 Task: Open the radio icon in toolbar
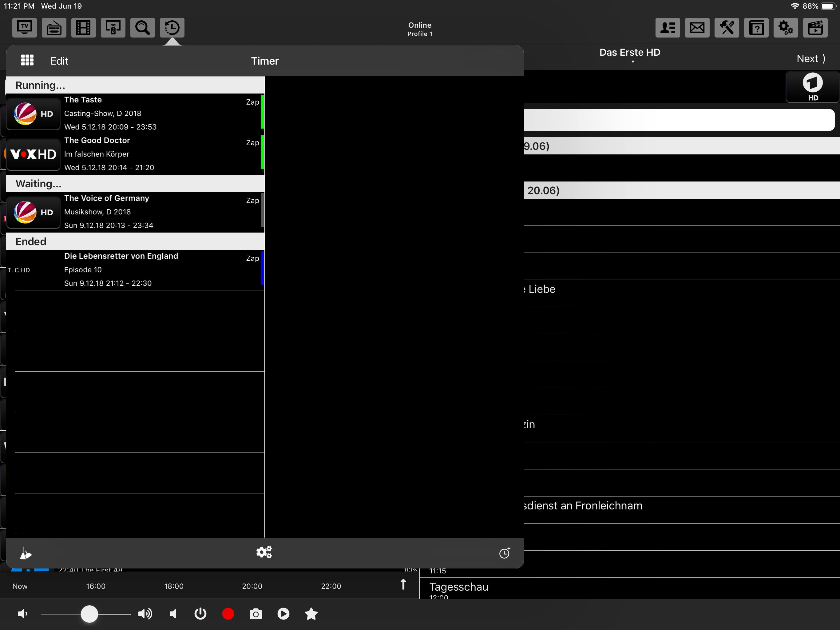click(54, 27)
